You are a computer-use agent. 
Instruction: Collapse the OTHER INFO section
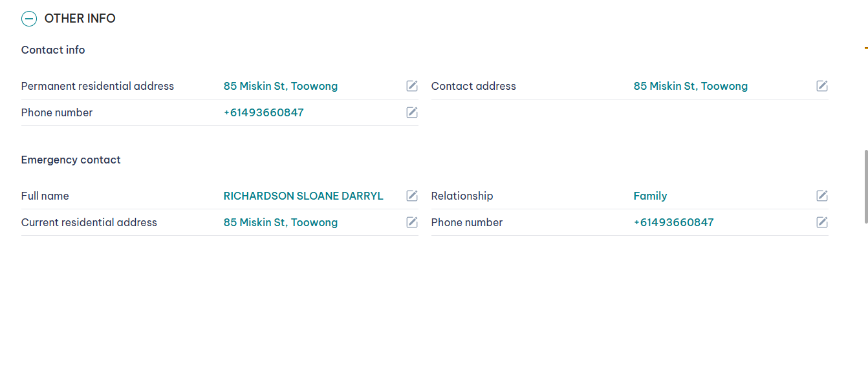click(x=29, y=19)
